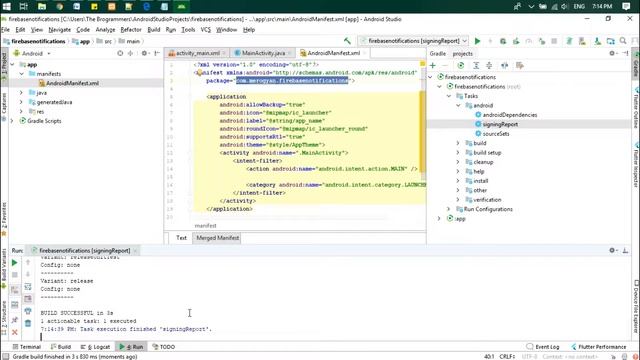
Task: Expand the java folder
Action: (22, 93)
